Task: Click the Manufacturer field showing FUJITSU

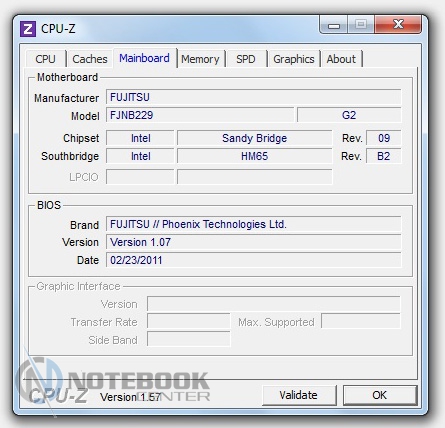Action: (254, 97)
